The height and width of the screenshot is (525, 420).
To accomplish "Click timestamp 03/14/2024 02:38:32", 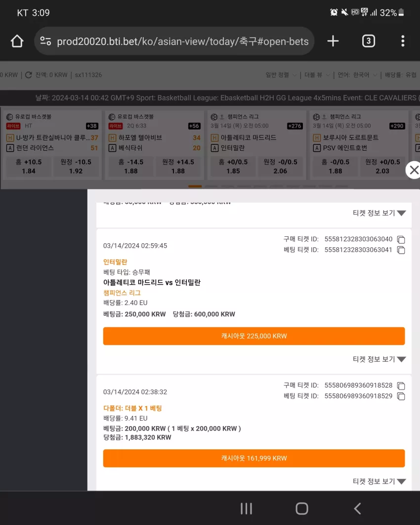I will tap(135, 392).
